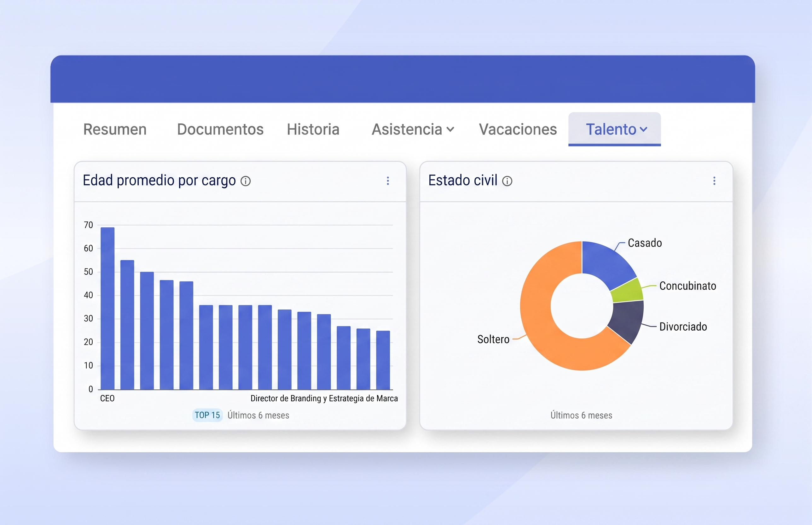
Task: Click info icon beside Estado civil
Action: [x=507, y=181]
